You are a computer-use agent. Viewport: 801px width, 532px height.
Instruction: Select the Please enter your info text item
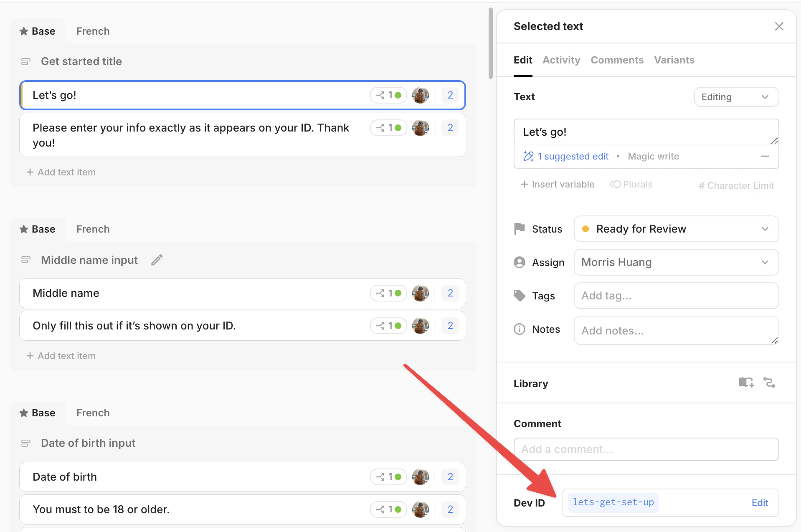click(242, 135)
